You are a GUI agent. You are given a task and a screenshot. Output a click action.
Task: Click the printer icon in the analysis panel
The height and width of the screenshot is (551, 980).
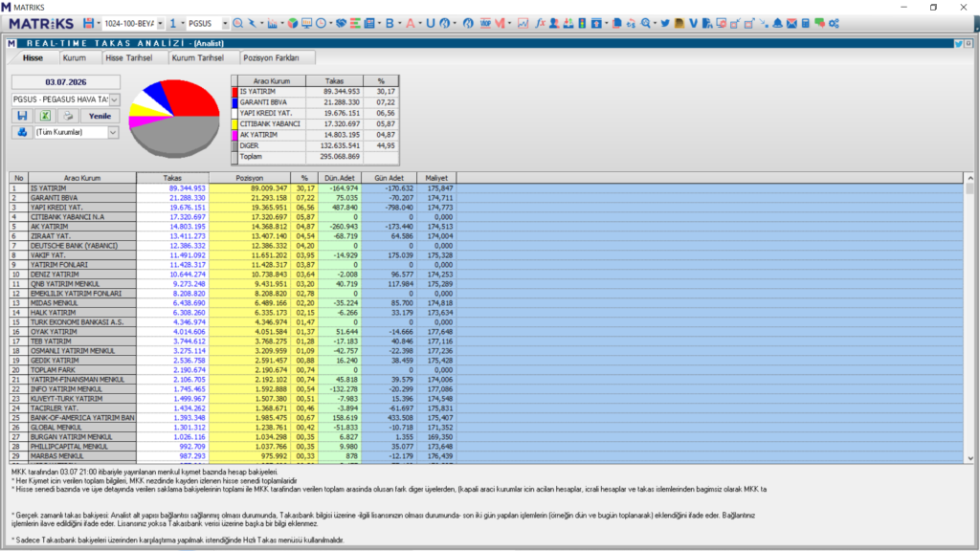68,116
